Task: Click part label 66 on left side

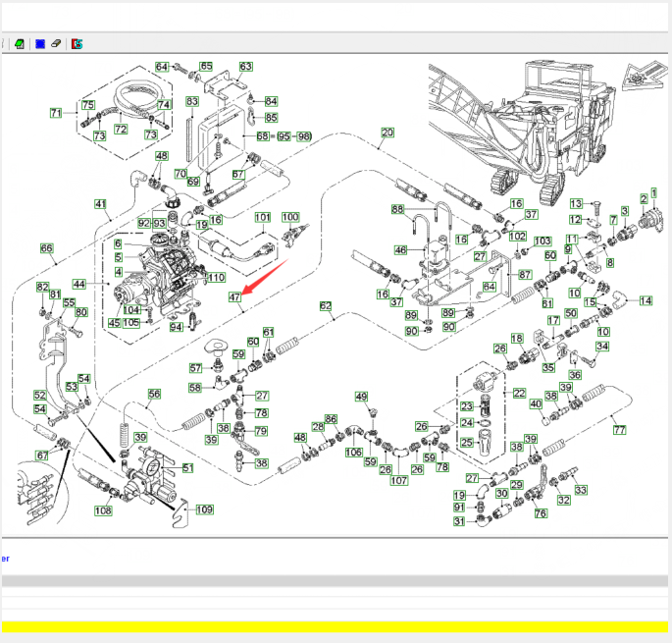Action: coord(45,248)
